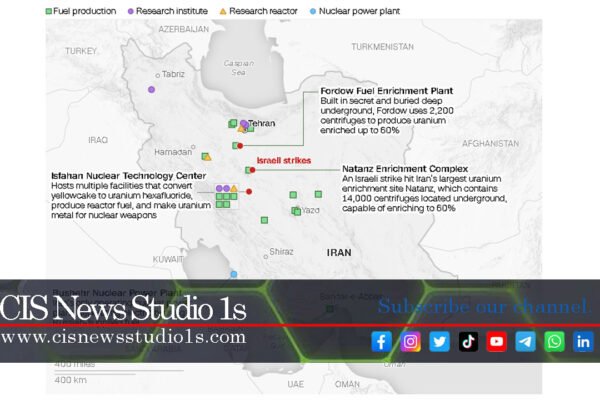Open the Instagram icon link
This screenshot has width=600, height=400.
pos(410,341)
